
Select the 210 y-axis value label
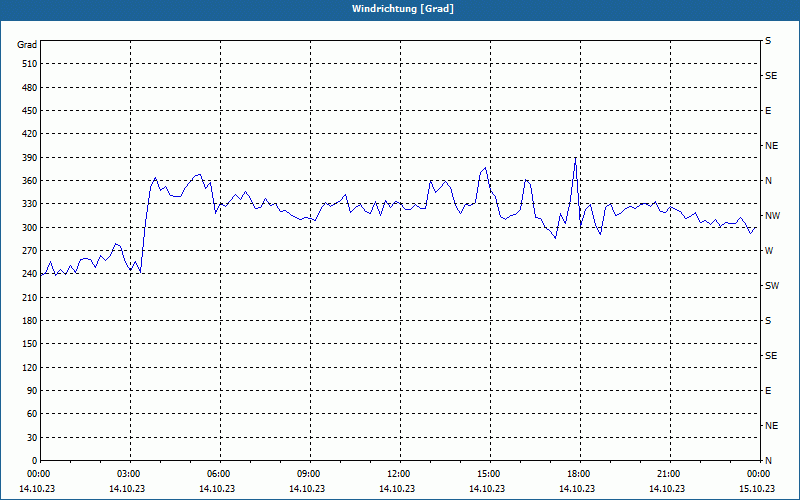tap(30, 297)
